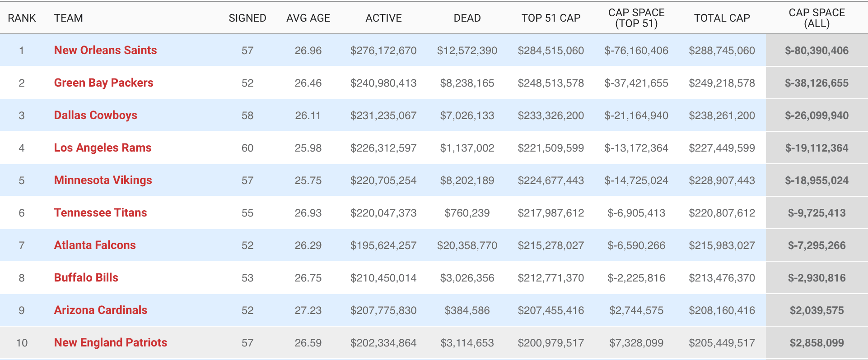Click Falcons dead cap $20,358,770
This screenshot has width=868, height=360.
point(467,245)
